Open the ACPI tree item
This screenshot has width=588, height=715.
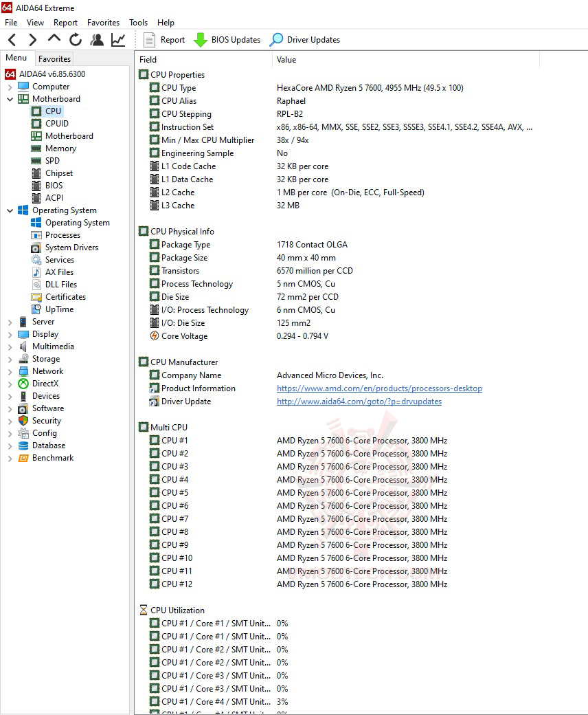coord(47,198)
